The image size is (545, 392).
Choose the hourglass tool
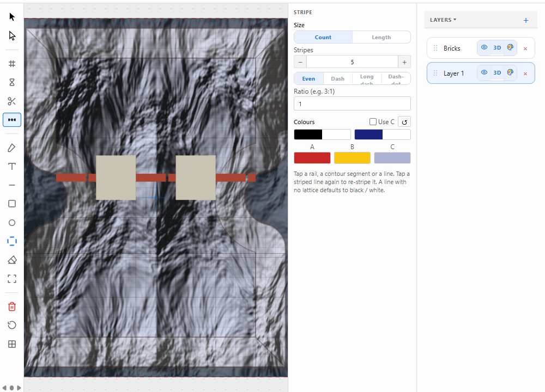(12, 82)
